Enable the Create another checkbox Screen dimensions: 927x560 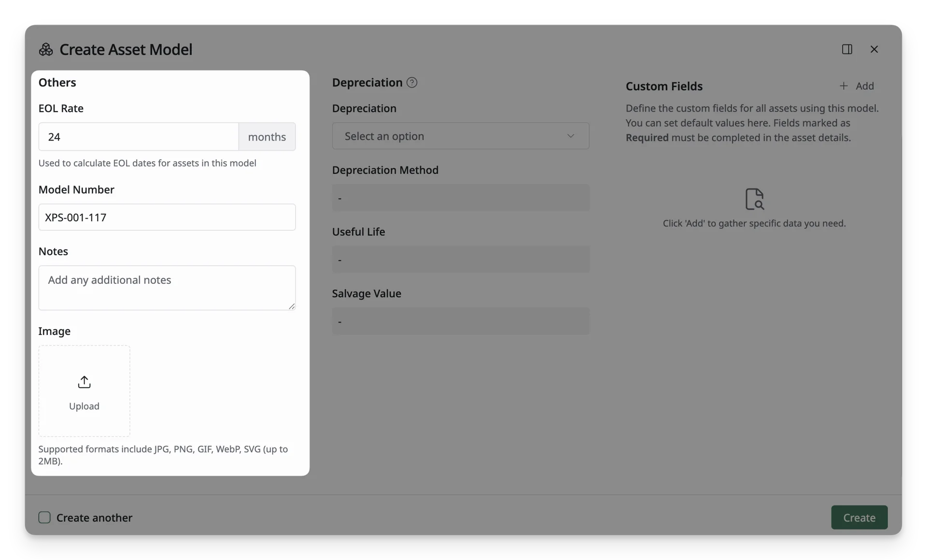point(44,518)
